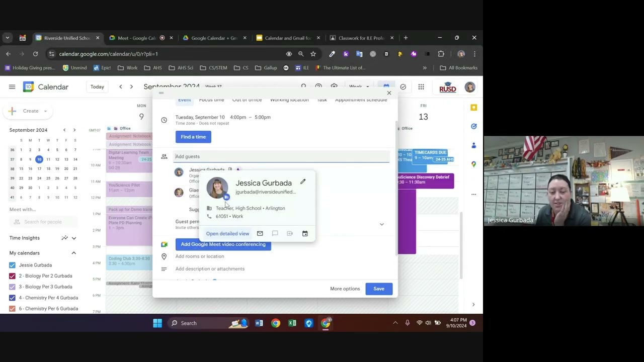
Task: Switch to Google Calendar + Gmail browser tab
Action: coord(214,38)
